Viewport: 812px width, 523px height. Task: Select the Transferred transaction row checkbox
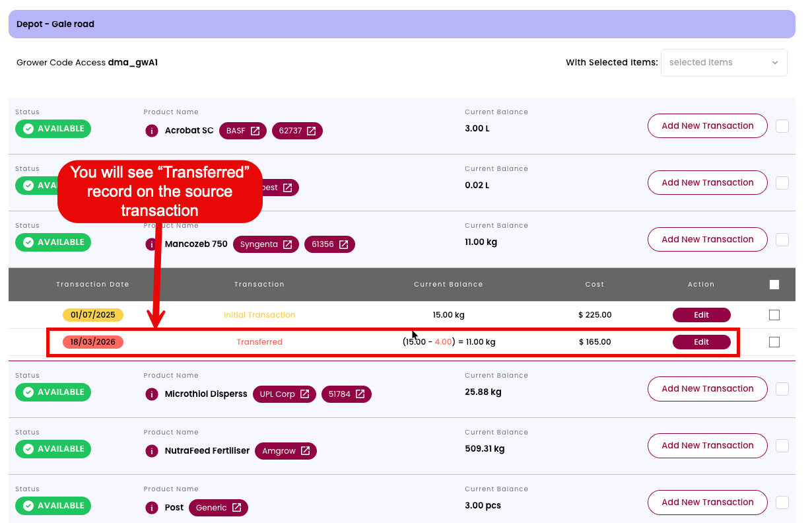coord(774,342)
